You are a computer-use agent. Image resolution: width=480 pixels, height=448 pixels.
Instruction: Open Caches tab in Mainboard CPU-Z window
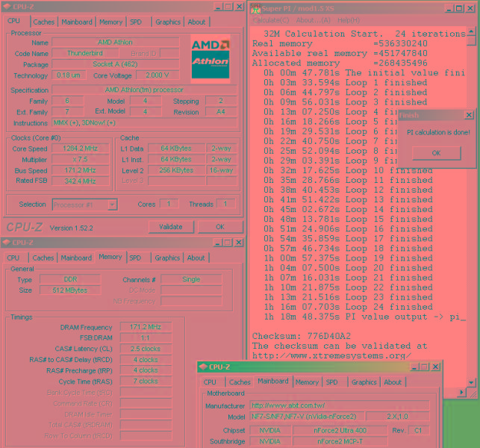click(240, 382)
